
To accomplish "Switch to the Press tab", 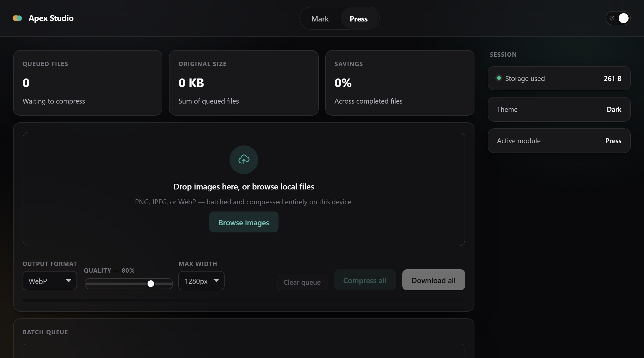I will click(x=359, y=19).
